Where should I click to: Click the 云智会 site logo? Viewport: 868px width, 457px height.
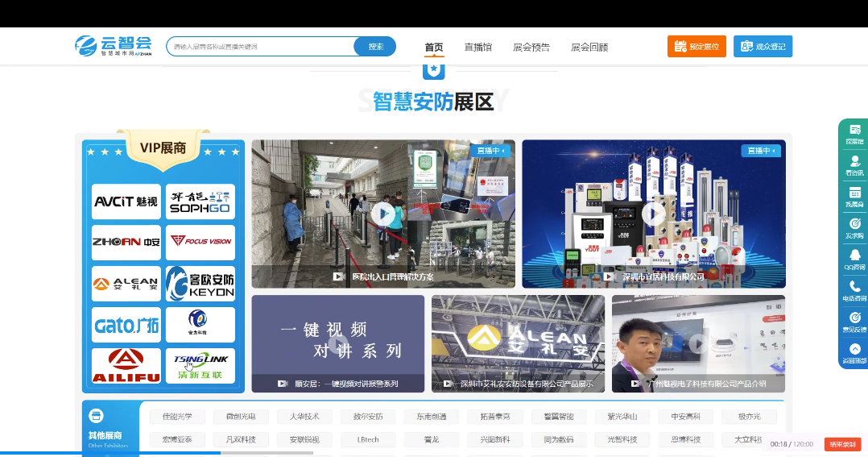114,46
